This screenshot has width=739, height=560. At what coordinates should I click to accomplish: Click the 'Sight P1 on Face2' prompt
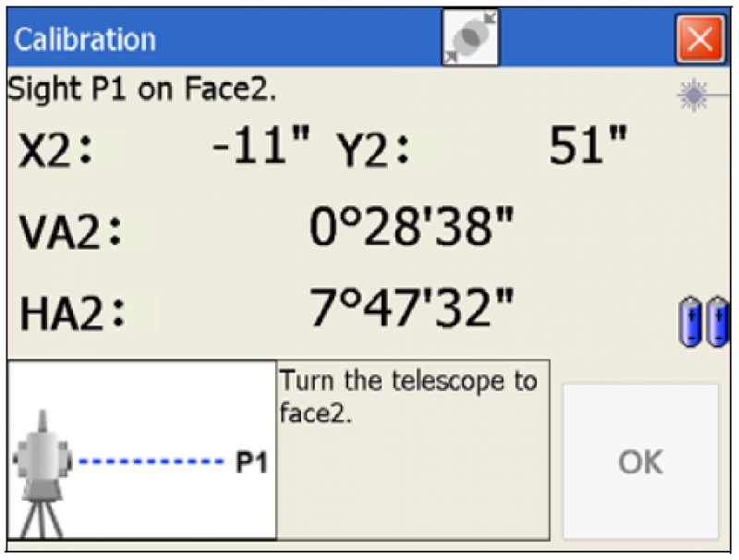pos(142,91)
